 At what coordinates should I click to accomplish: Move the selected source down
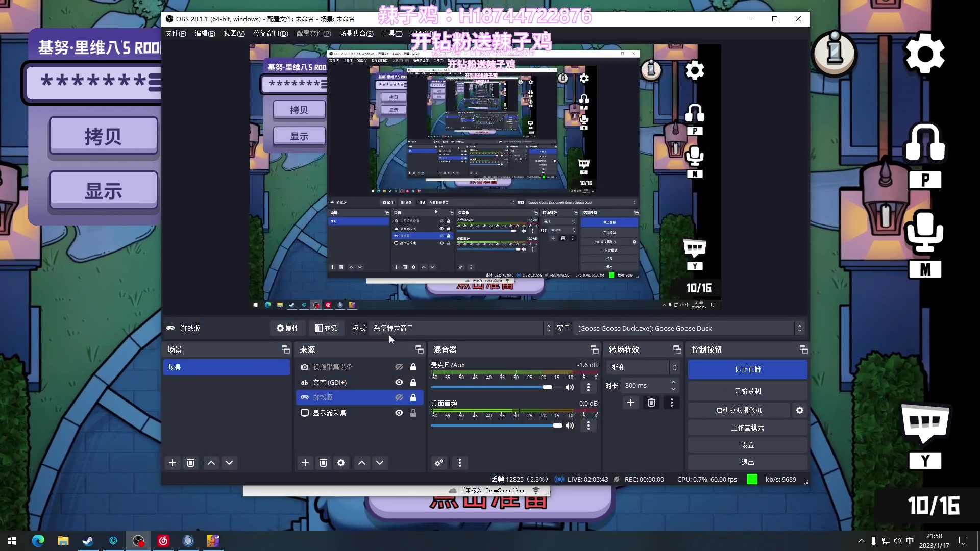[380, 463]
